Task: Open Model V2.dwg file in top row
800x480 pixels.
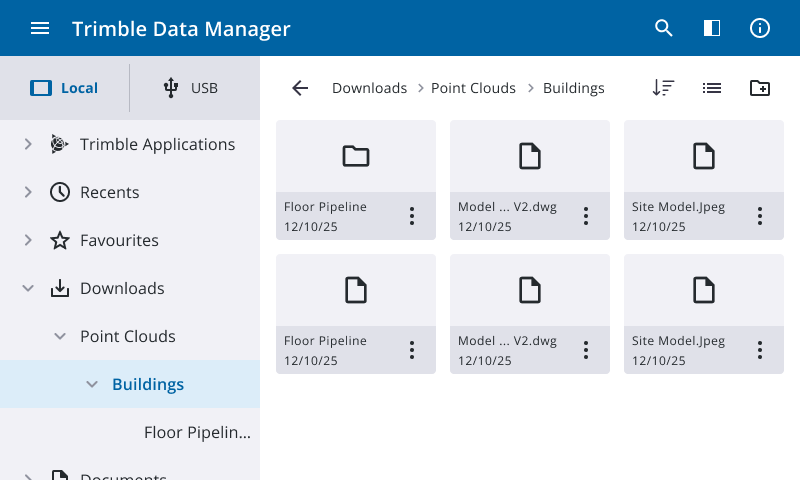Action: pos(529,157)
